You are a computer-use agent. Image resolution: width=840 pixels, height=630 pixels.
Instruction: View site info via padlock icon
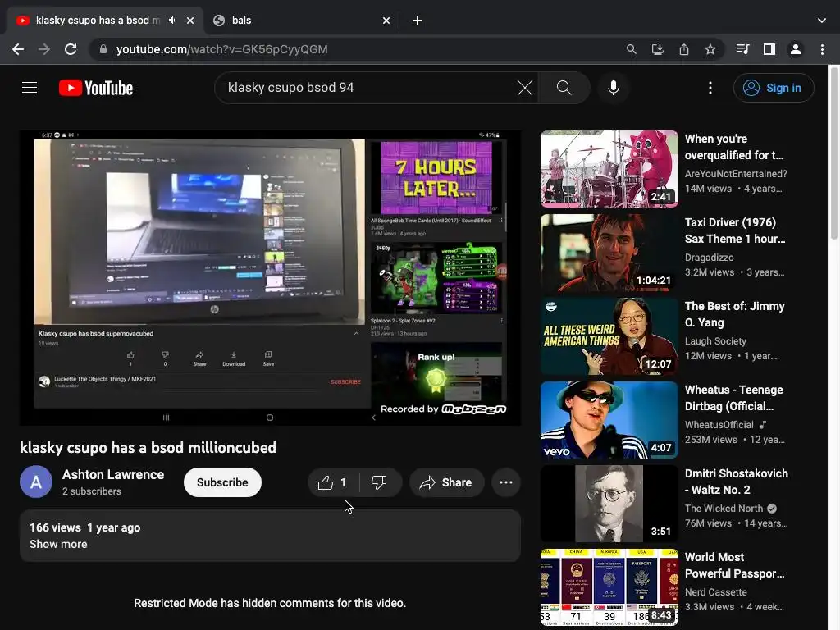[x=103, y=49]
